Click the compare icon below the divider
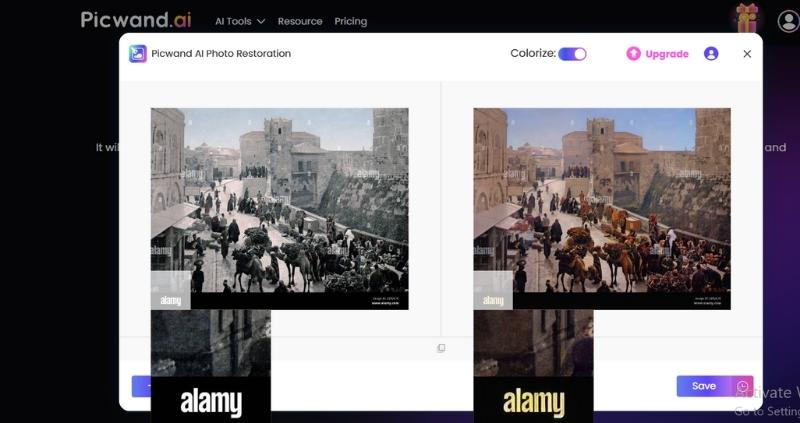This screenshot has width=800, height=423. pyautogui.click(x=441, y=348)
